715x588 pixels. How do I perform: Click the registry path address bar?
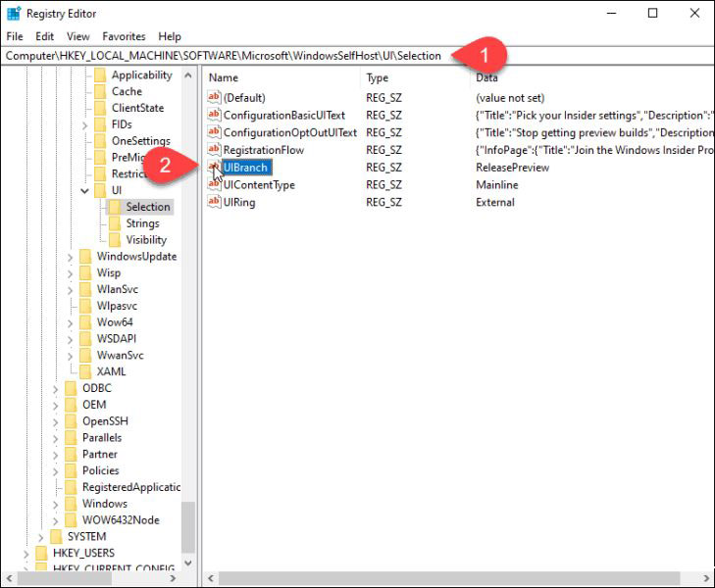[x=357, y=56]
